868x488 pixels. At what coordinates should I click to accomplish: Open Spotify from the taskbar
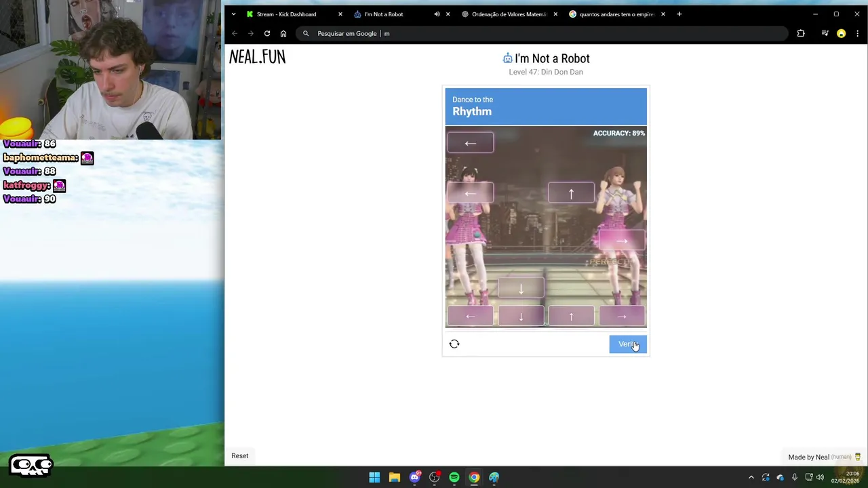(454, 477)
